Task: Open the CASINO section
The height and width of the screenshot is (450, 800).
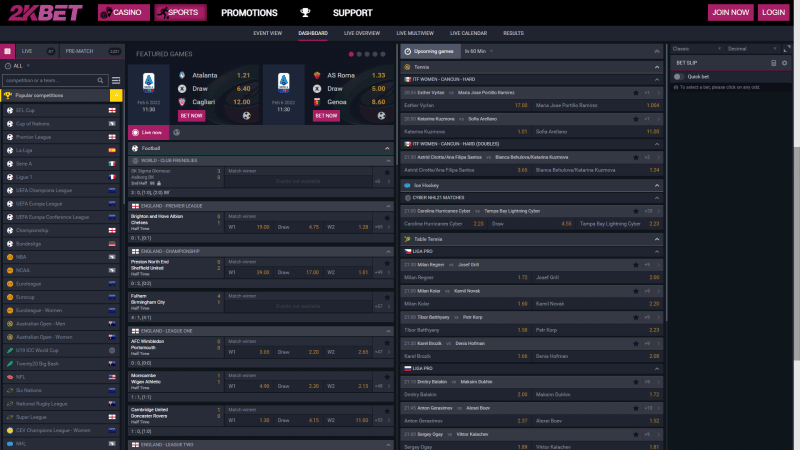Action: click(123, 12)
